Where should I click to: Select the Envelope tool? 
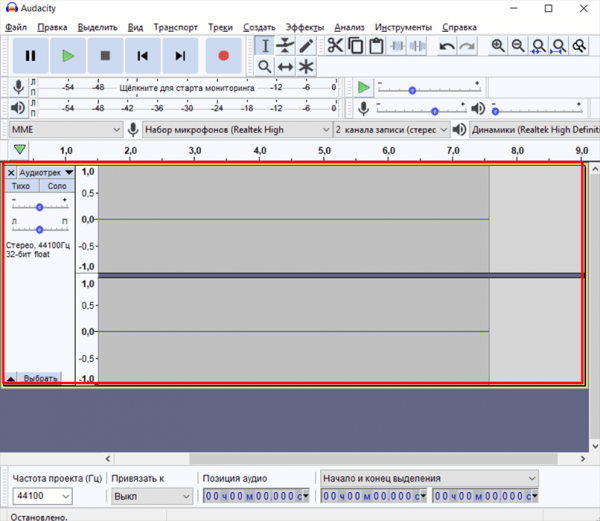pos(285,46)
